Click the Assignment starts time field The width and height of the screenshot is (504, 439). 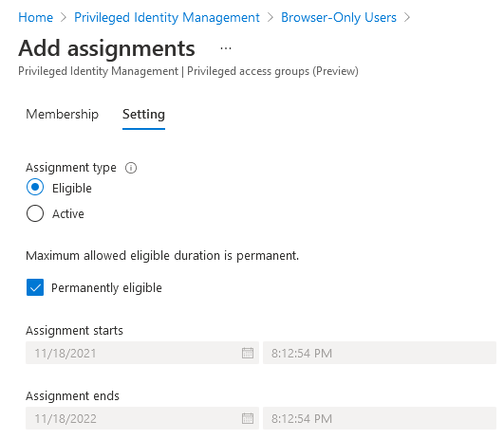tap(380, 353)
